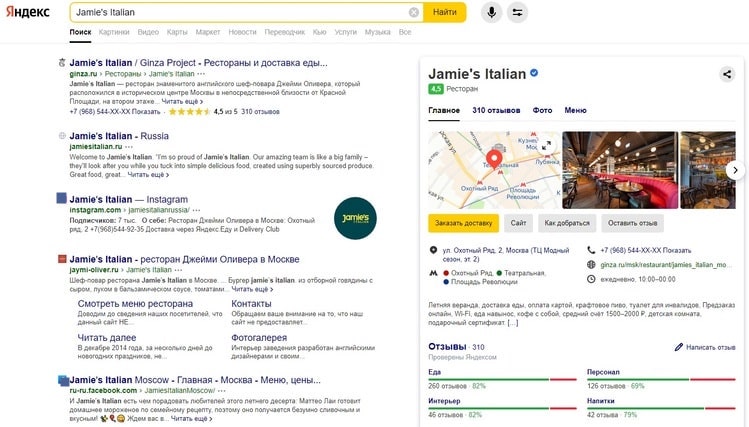The height and width of the screenshot is (427, 749).
Task: Expand 'Читать ещё' in jaymi-oliver result
Action: click(252, 289)
